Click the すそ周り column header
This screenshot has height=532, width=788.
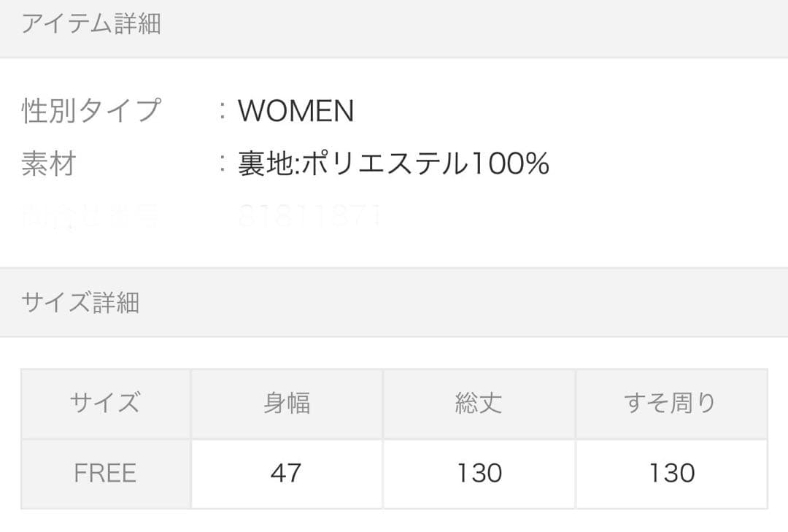pos(671,404)
